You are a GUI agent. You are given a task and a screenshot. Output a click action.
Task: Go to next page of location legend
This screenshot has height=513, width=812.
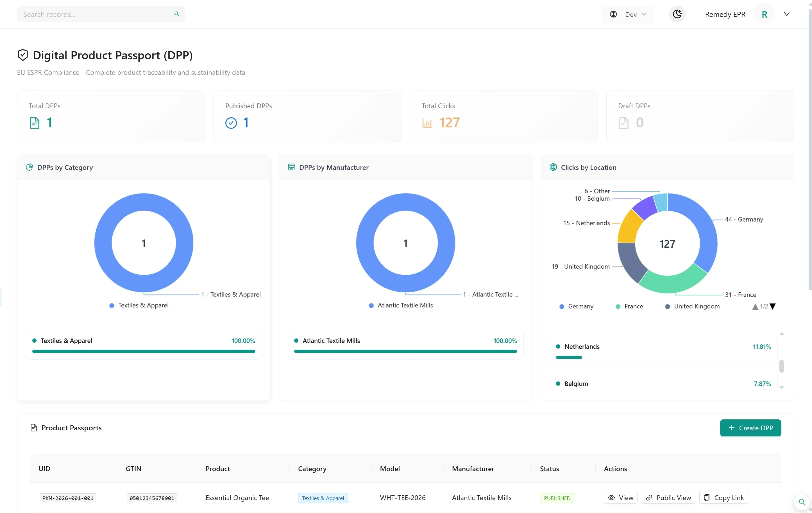point(773,306)
